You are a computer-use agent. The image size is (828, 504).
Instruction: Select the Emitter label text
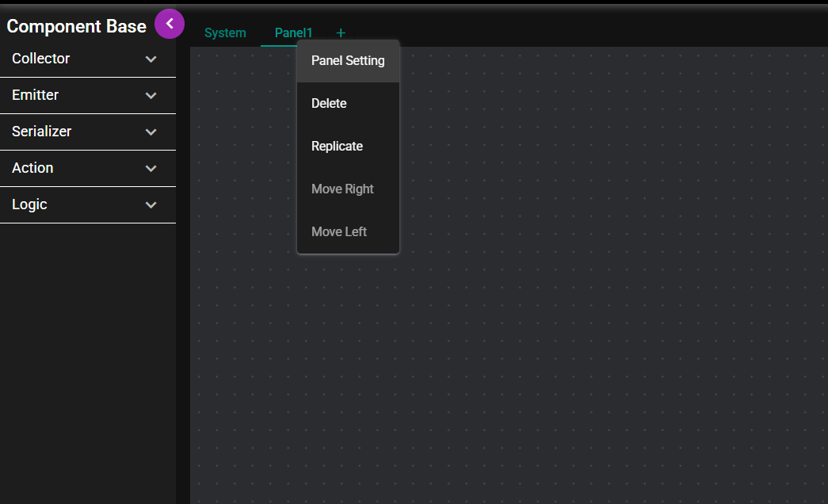coord(35,95)
